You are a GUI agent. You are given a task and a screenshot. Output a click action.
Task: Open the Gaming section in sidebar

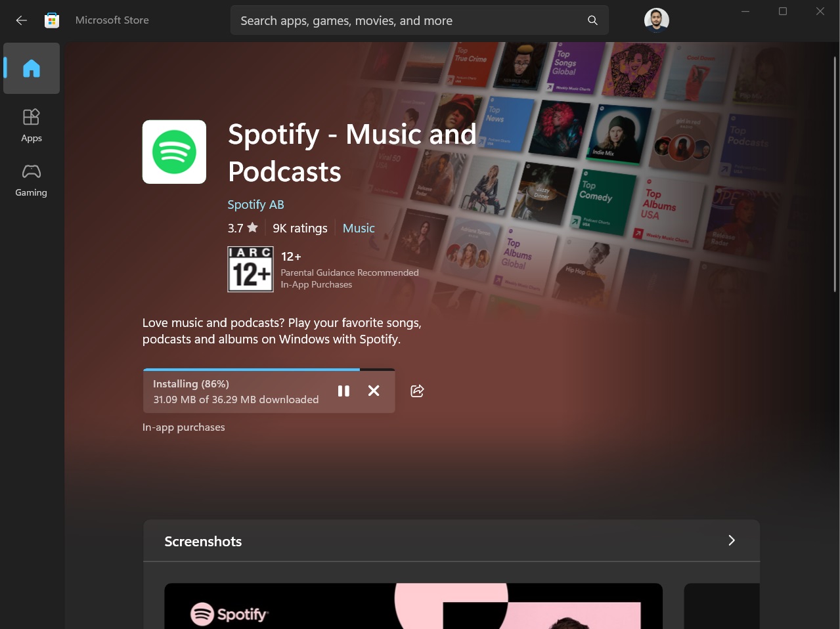(32, 181)
